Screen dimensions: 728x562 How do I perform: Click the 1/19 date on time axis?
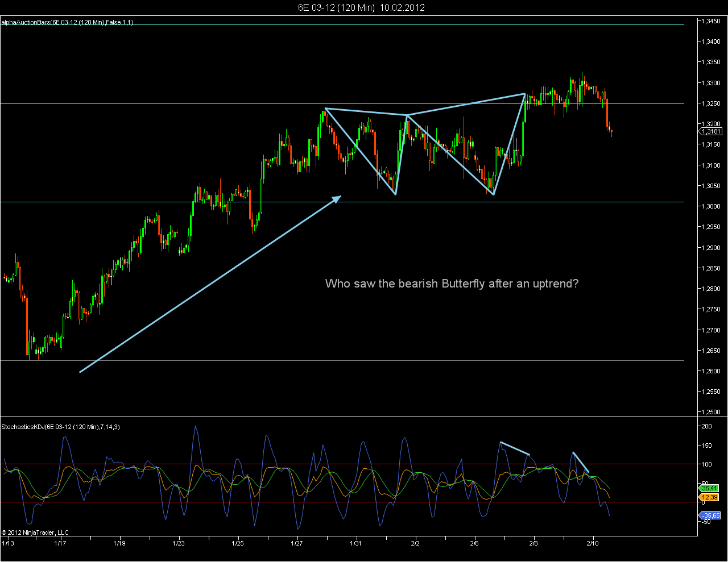[119, 544]
